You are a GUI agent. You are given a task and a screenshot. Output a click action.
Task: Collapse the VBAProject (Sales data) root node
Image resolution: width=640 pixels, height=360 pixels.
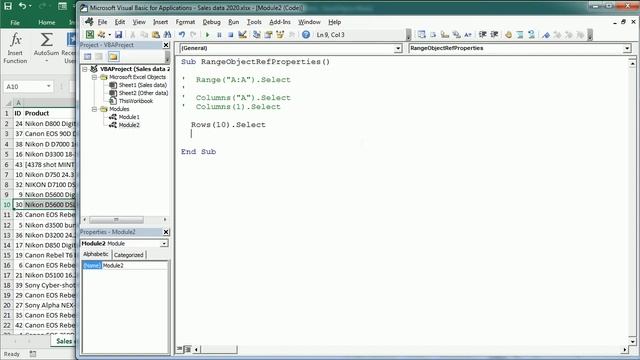click(x=85, y=69)
